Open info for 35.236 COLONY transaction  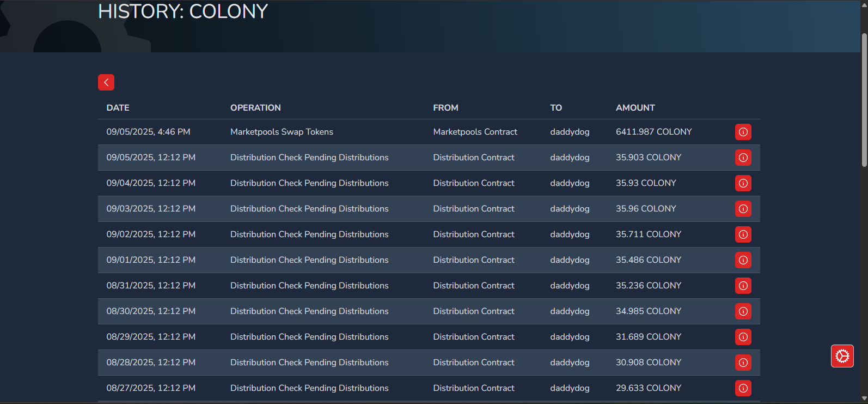point(743,286)
